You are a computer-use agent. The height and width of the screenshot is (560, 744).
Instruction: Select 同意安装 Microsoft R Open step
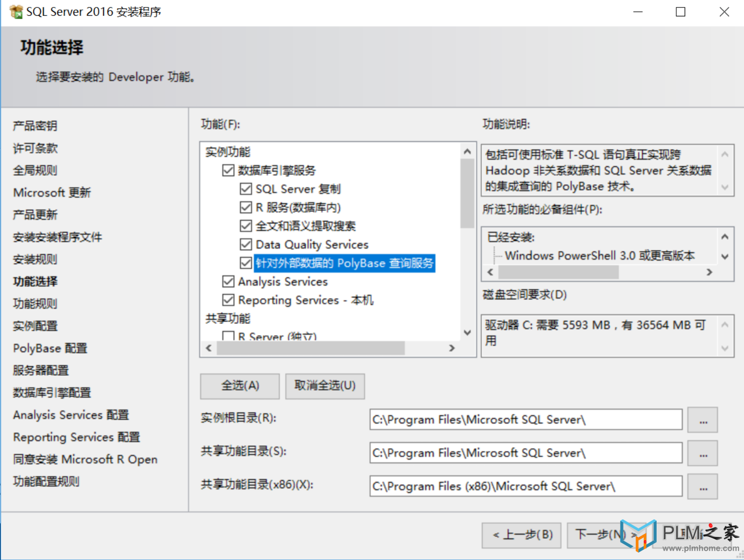[x=85, y=459]
